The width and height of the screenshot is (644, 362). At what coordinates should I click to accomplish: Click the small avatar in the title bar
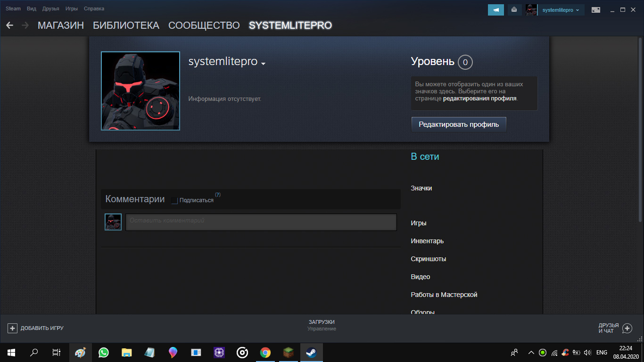tap(531, 9)
